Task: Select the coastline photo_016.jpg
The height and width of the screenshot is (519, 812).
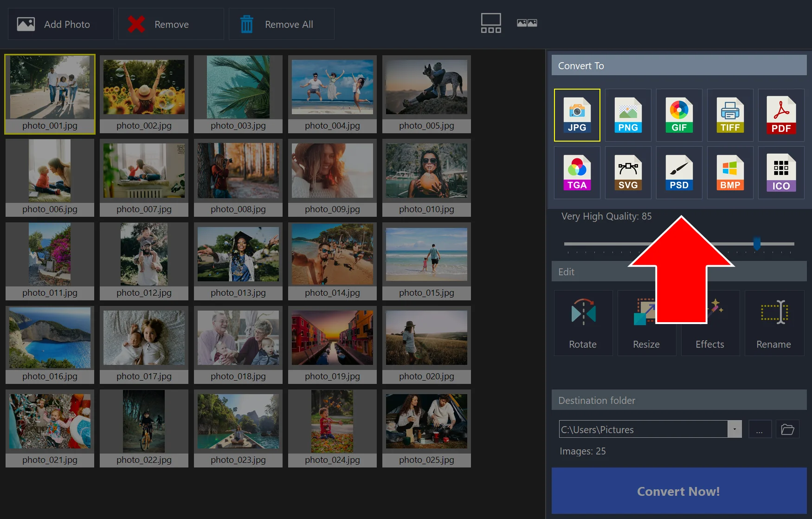Action: pos(50,345)
